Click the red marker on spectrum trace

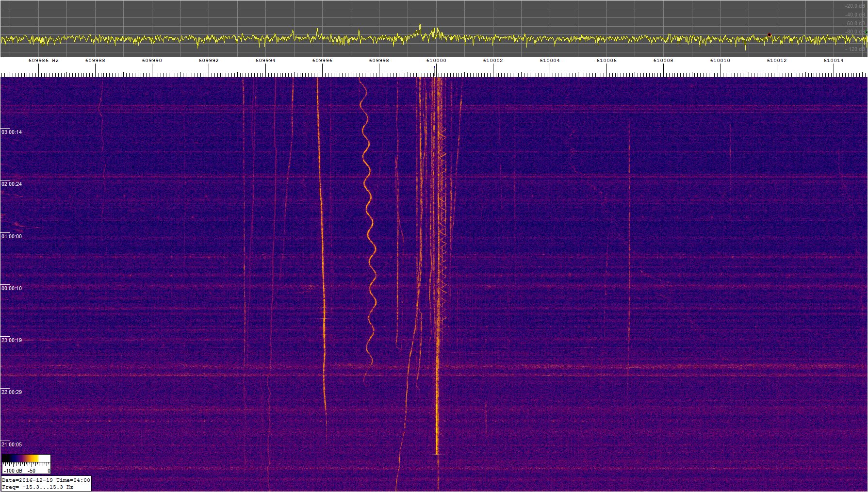click(769, 35)
